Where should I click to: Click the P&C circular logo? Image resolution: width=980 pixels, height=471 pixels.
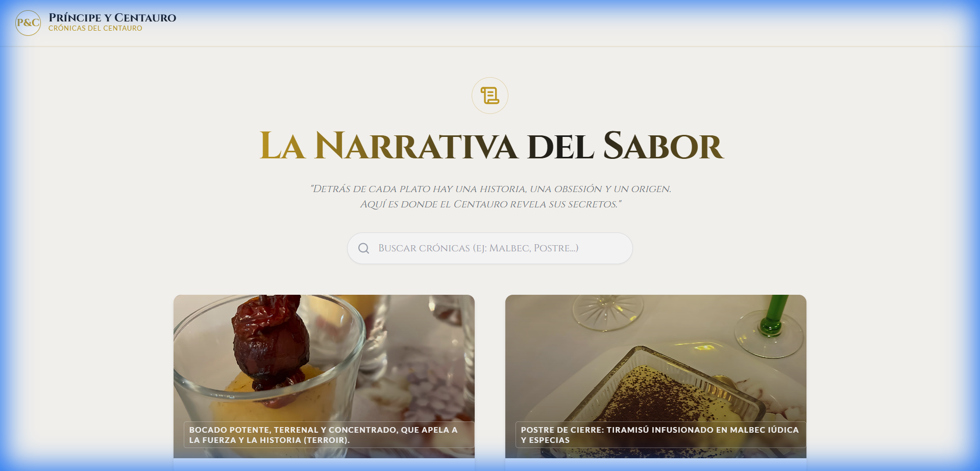tap(28, 23)
